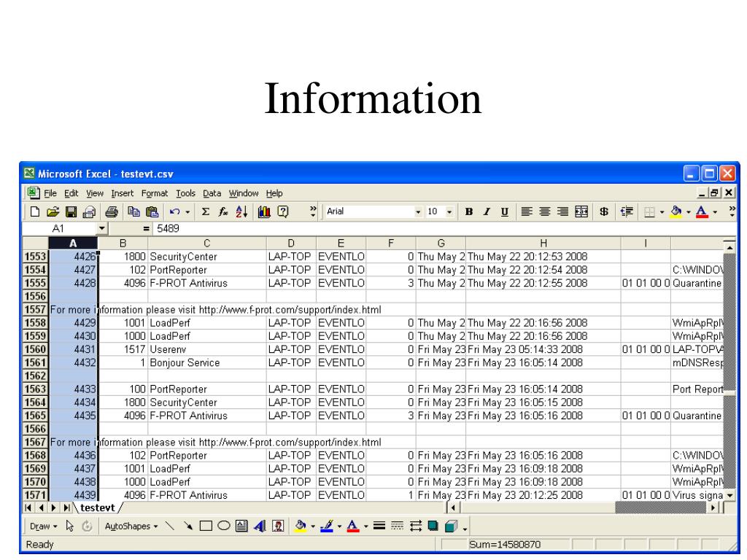This screenshot has width=747, height=560.
Task: Select the Oval drawing tool
Action: point(223,526)
